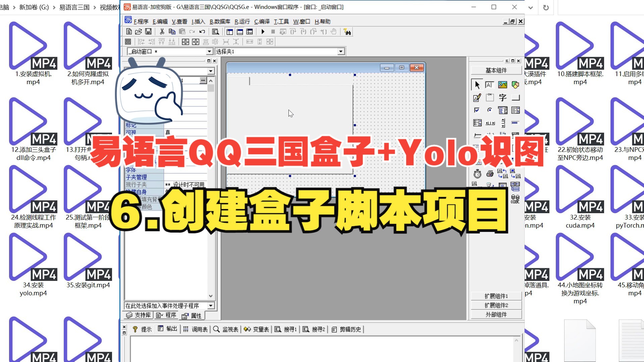644x362 pixels.
Task: Click the Cut scissors icon
Action: pyautogui.click(x=162, y=32)
